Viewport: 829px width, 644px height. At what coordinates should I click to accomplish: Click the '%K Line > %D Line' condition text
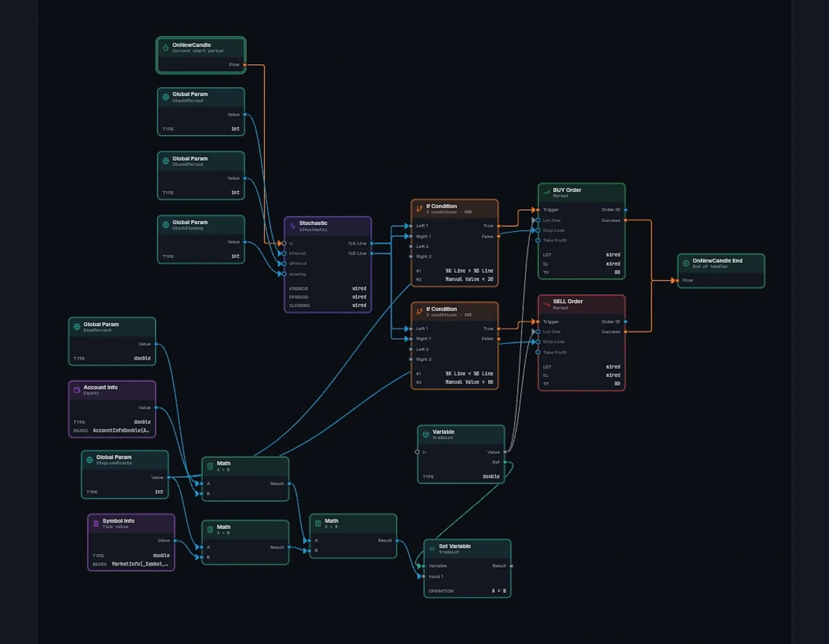coord(469,271)
